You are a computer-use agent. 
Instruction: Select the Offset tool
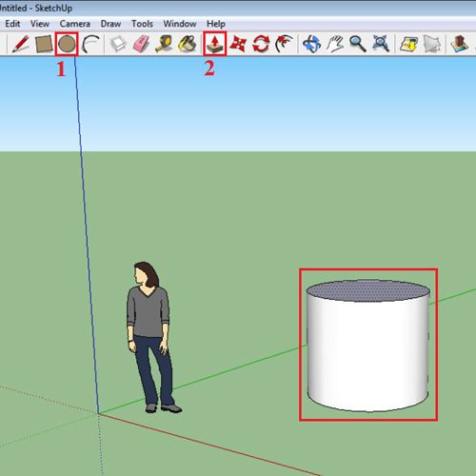[284, 44]
